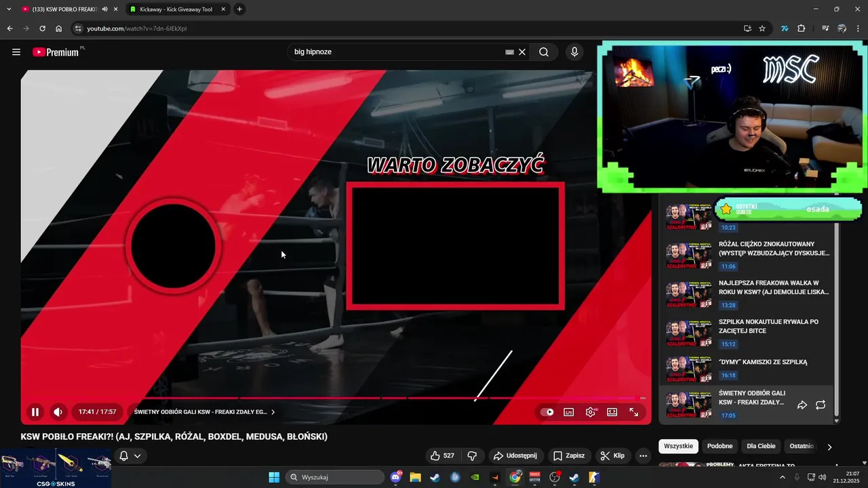Click the Wyszukaj taskbar search box
The image size is (868, 488).
click(x=336, y=477)
